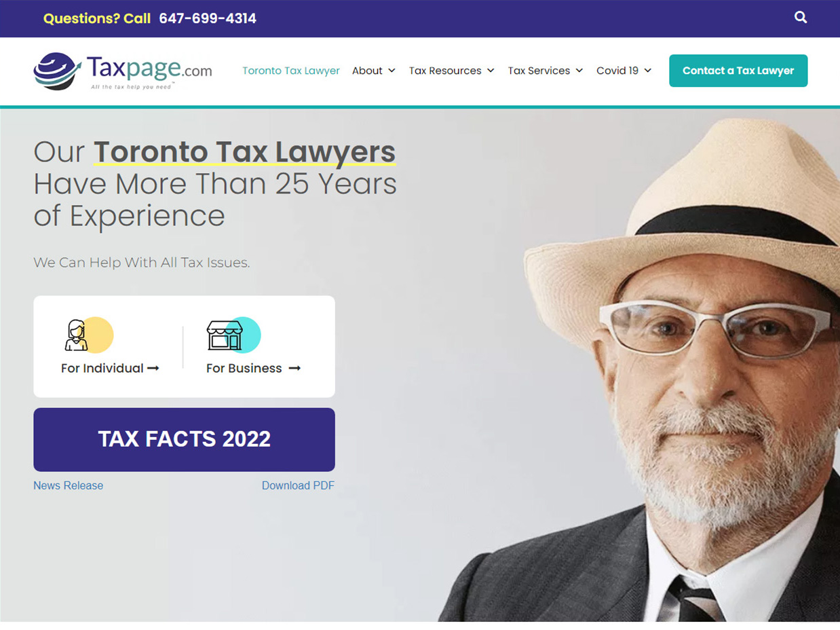Click the Contact a Tax Lawyer button

point(738,71)
